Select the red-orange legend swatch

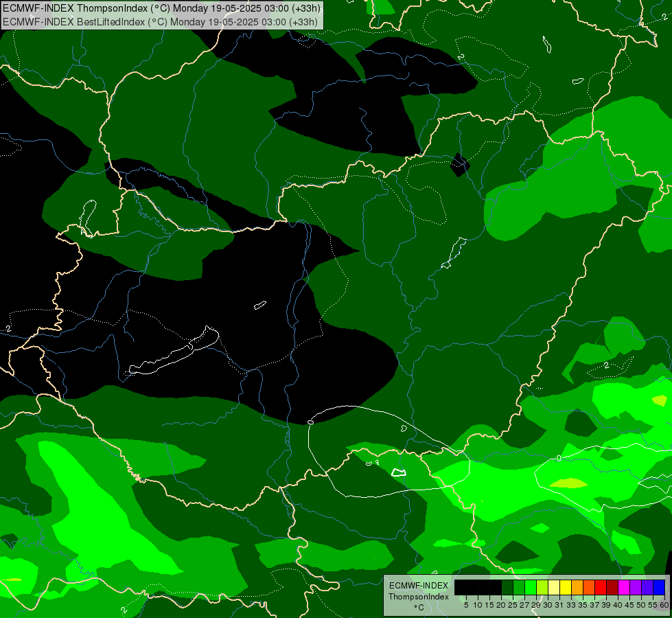click(x=589, y=587)
